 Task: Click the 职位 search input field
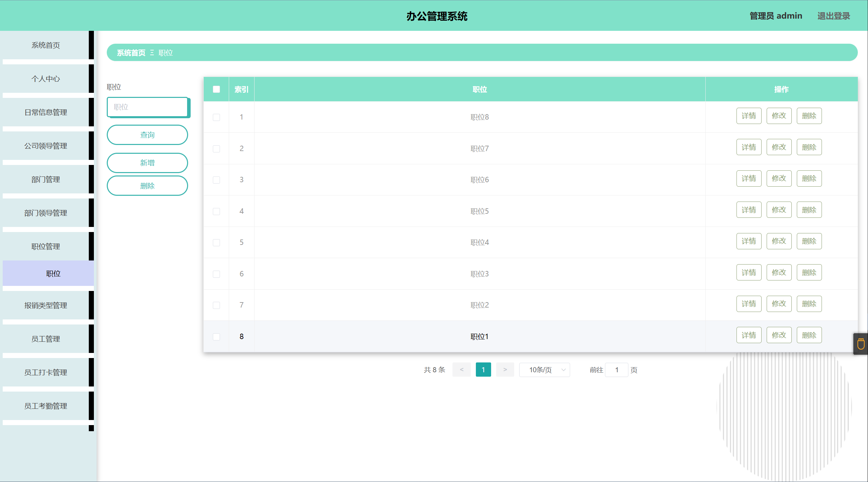coord(147,107)
